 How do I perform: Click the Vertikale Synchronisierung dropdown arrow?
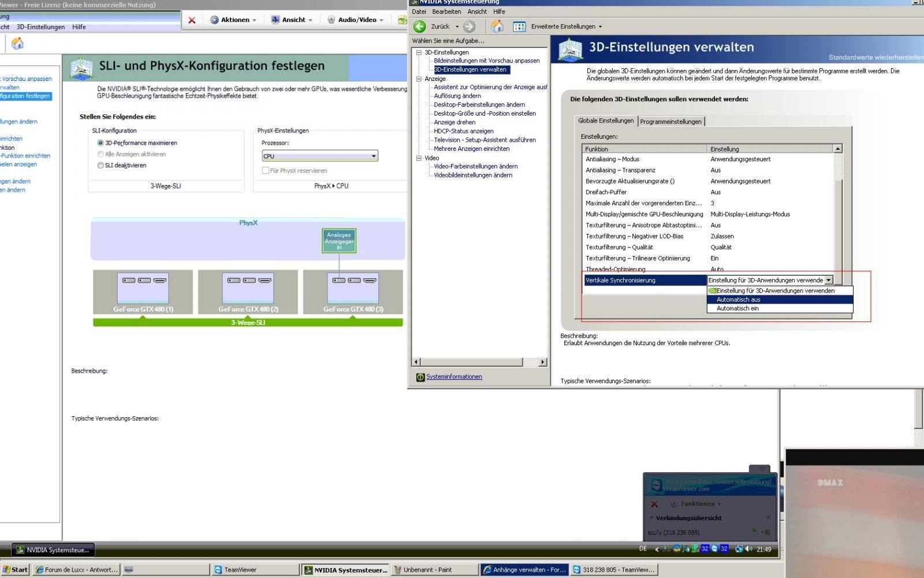tap(828, 280)
